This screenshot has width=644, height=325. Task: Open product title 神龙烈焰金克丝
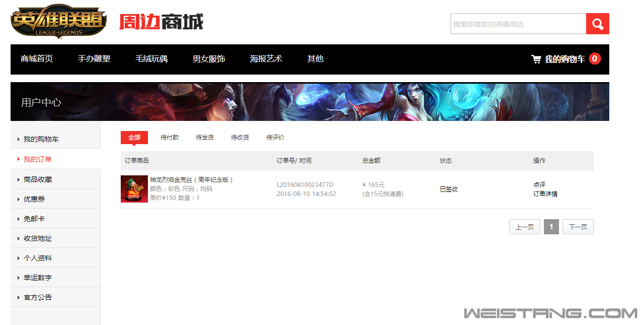pyautogui.click(x=192, y=180)
